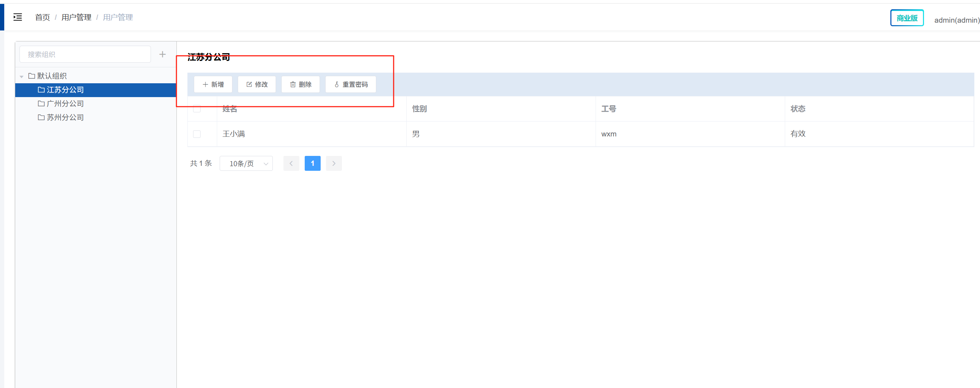Select 苏州分公司 in organization tree
Screen dimensions: 980x388
pos(65,118)
